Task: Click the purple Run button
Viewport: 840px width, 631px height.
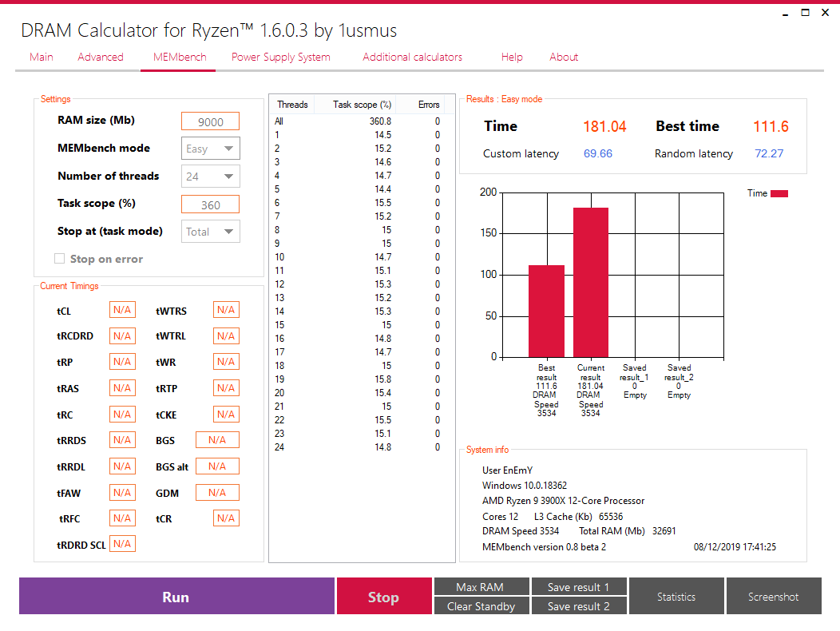Action: [x=176, y=596]
